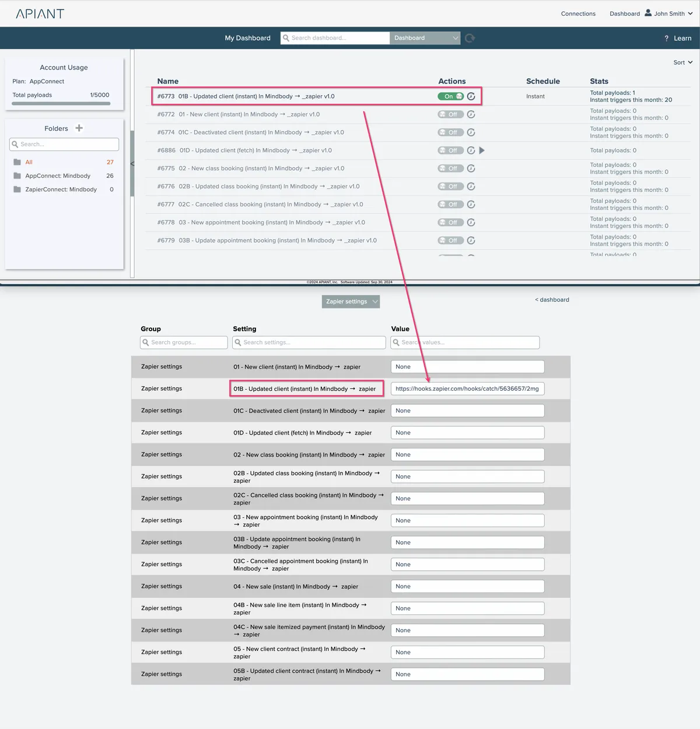The height and width of the screenshot is (729, 700).
Task: Run automation #6886 with play icon
Action: click(x=482, y=150)
